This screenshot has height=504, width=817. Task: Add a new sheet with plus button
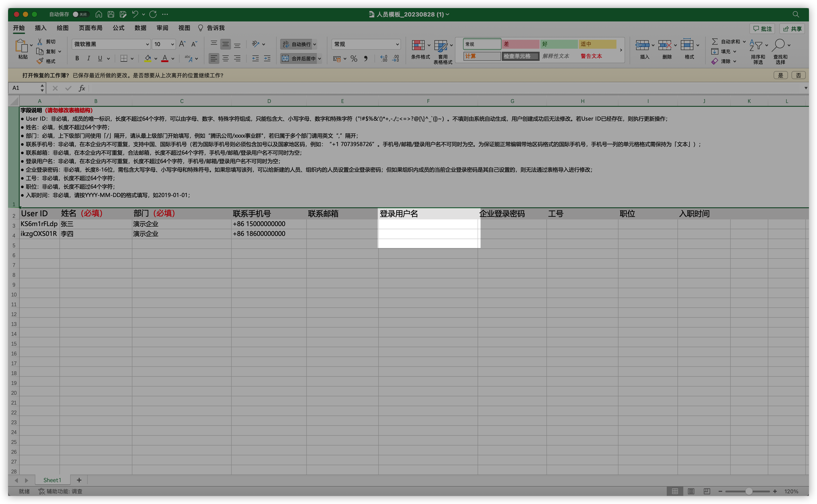[x=79, y=480]
